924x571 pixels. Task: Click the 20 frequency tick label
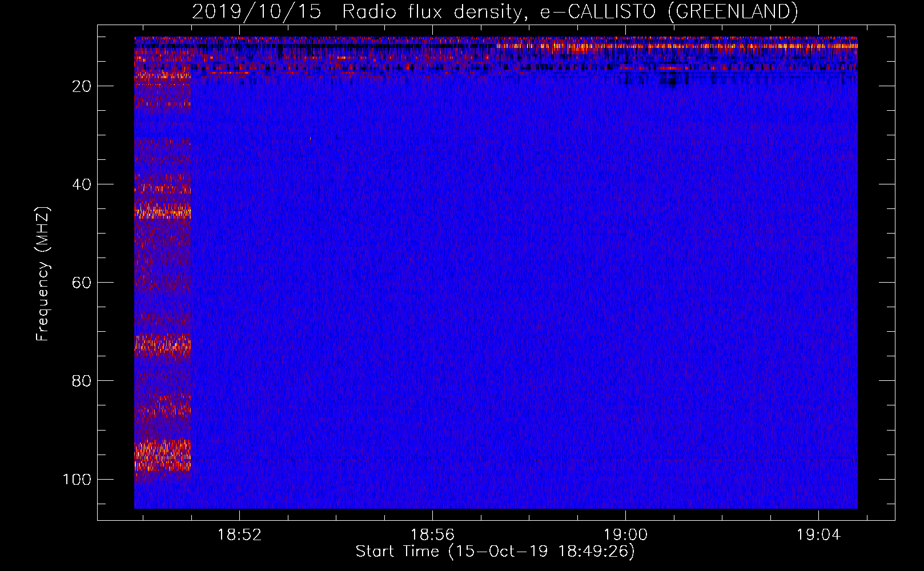click(x=82, y=86)
